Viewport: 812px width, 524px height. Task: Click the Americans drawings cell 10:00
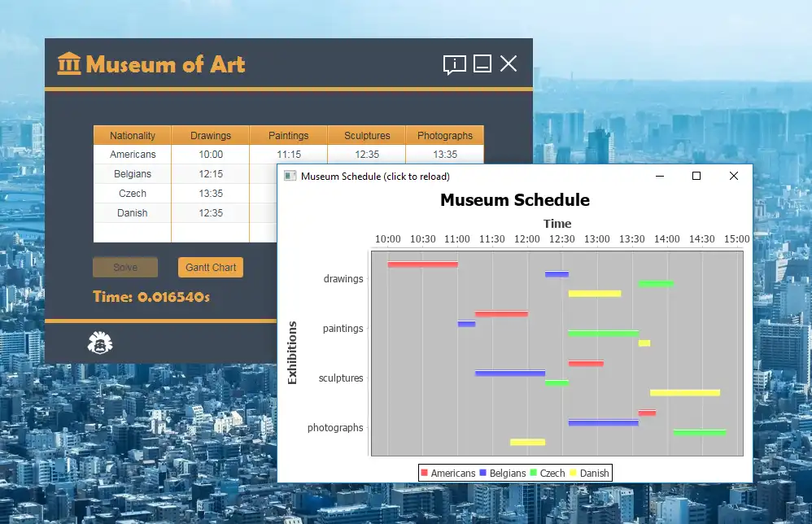(211, 155)
